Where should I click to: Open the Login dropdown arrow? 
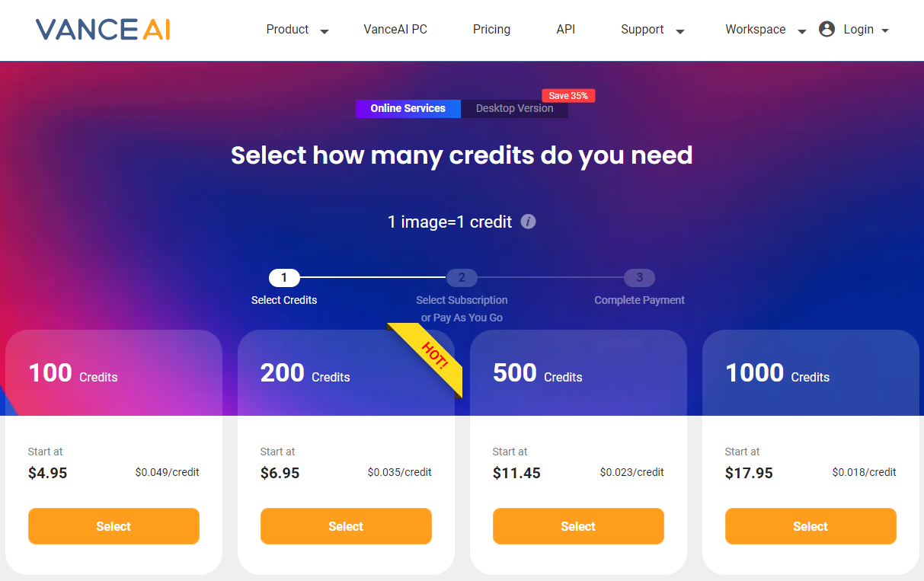(885, 30)
